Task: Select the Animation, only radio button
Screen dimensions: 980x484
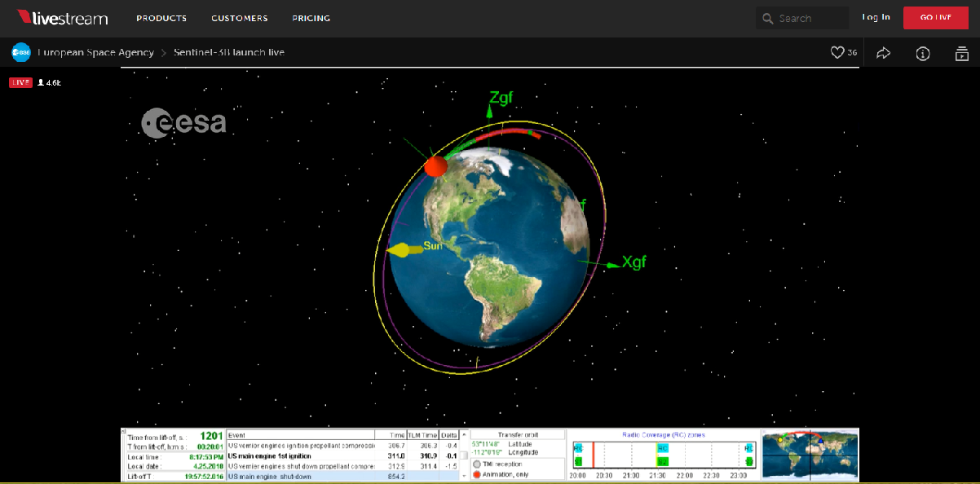Action: [x=476, y=474]
